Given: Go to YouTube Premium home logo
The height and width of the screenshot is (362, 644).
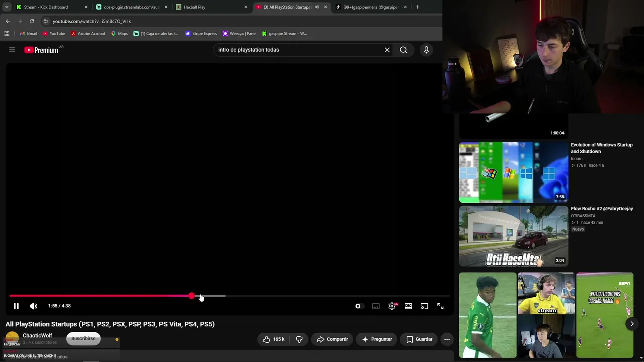Looking at the screenshot, I should coord(41,50).
